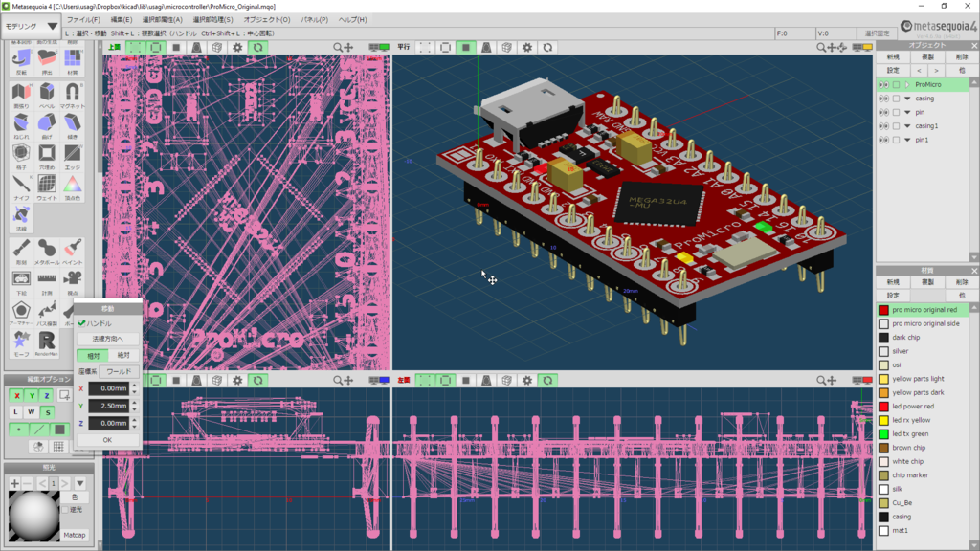Toggle eye visibility of casing object
The width and height of the screenshot is (980, 551).
[x=883, y=99]
